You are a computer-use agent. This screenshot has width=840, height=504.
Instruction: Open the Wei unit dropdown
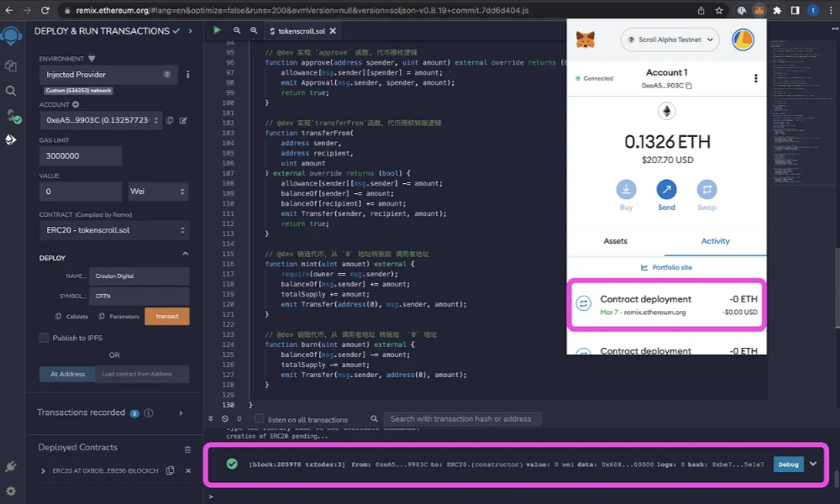(x=158, y=192)
